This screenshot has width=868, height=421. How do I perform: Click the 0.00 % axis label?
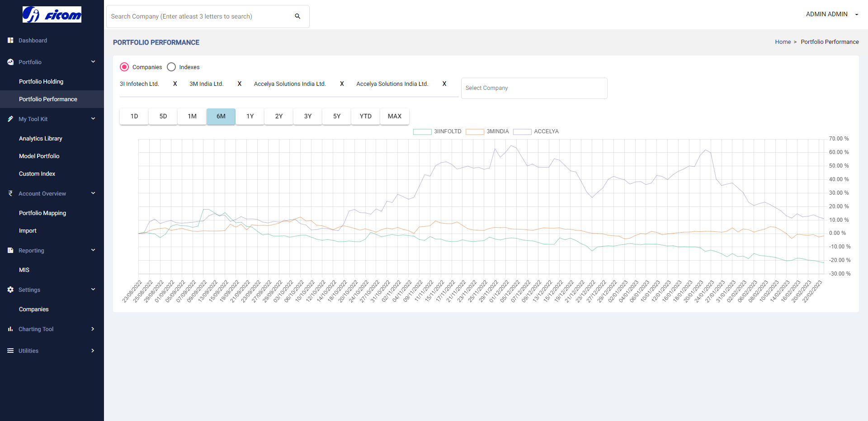click(x=838, y=233)
